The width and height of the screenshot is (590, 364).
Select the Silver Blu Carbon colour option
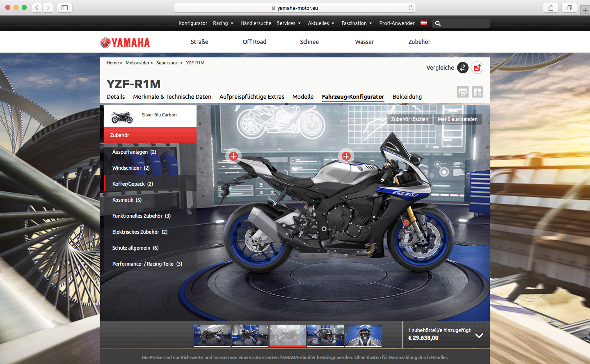150,116
